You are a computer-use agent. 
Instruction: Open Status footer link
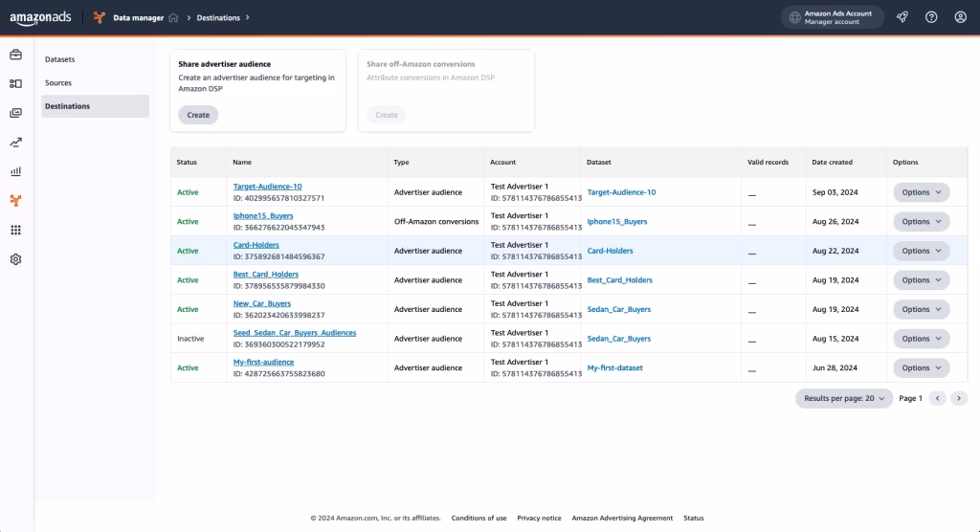(x=693, y=519)
